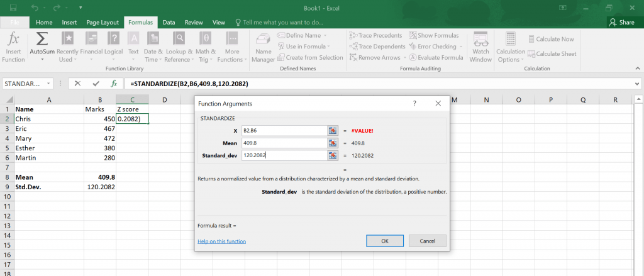Open Lookup & Reference functions

tap(179, 47)
